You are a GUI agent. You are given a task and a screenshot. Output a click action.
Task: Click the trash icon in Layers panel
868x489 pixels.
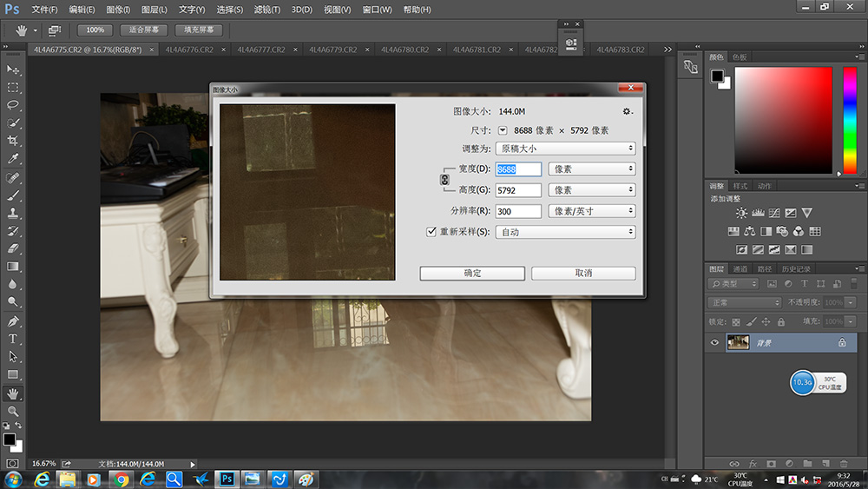[845, 464]
